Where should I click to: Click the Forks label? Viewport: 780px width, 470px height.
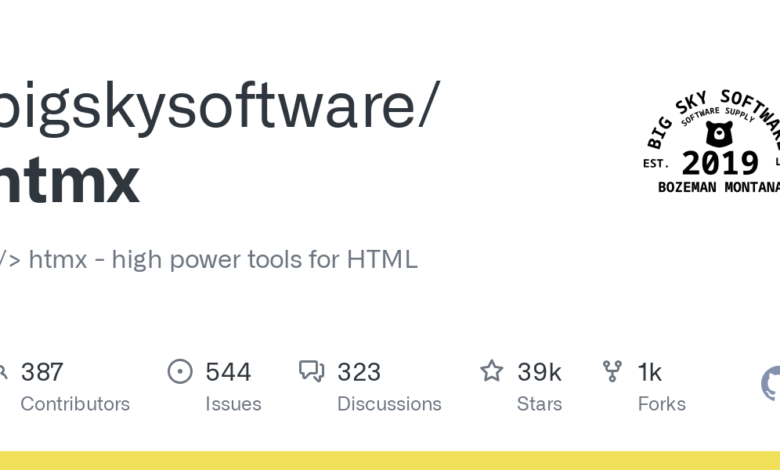[661, 404]
